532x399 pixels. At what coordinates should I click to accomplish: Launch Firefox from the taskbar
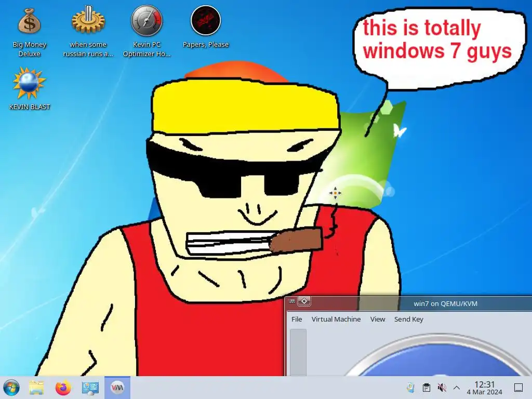click(x=63, y=388)
